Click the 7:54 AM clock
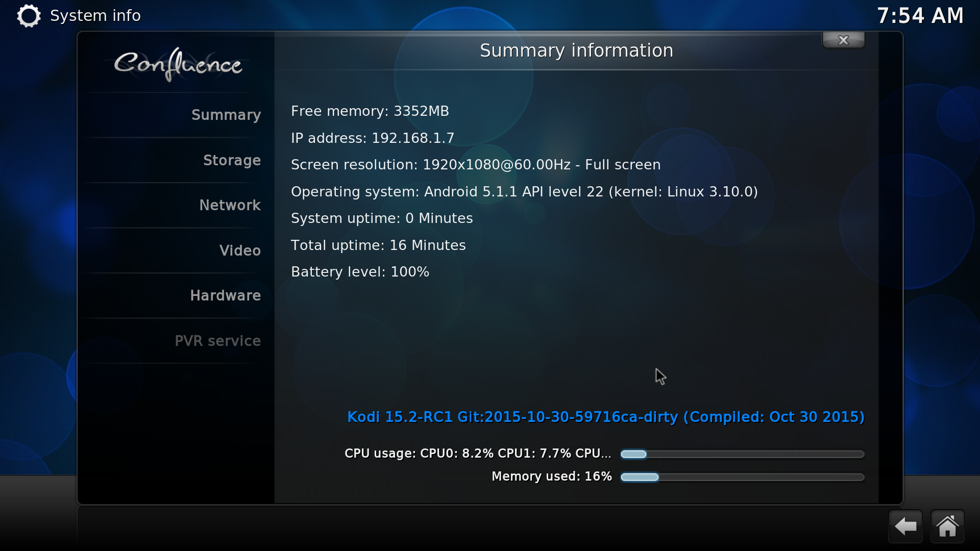The image size is (980, 551). 920,16
